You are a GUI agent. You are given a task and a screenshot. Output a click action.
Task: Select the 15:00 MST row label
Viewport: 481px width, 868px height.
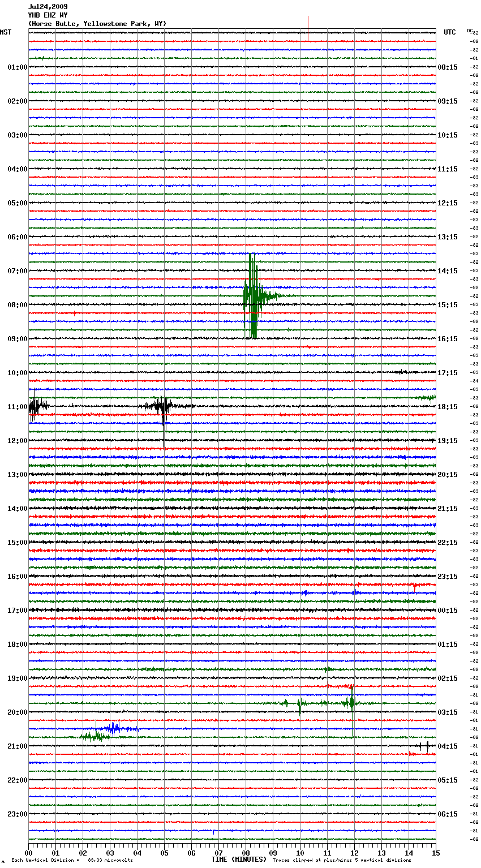tap(17, 543)
